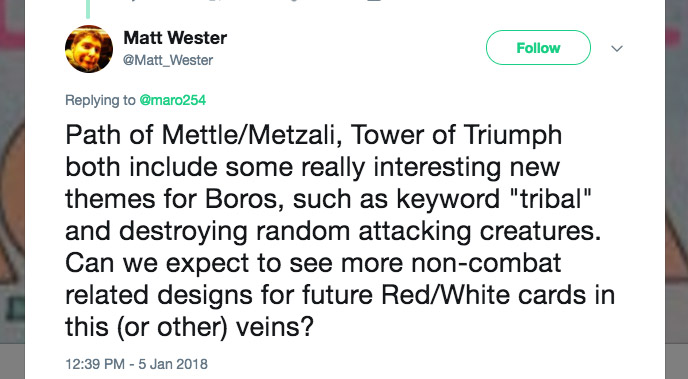Expand the tweet options chevron
The image size is (688, 379).
coord(617,48)
